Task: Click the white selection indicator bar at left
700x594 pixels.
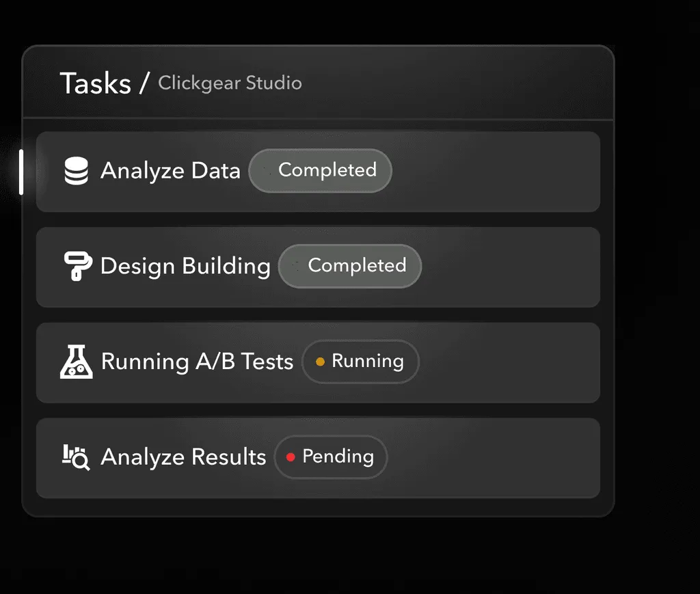Action: (21, 172)
